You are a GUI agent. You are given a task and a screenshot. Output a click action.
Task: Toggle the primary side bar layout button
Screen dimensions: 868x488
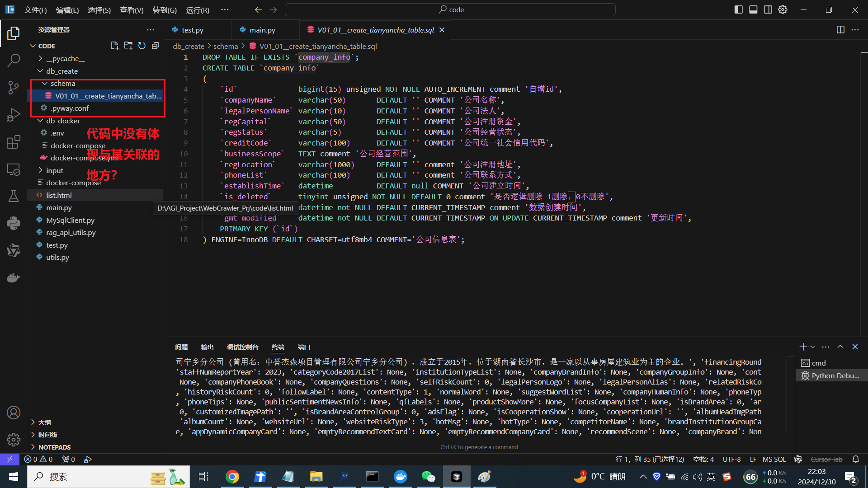click(x=739, y=9)
